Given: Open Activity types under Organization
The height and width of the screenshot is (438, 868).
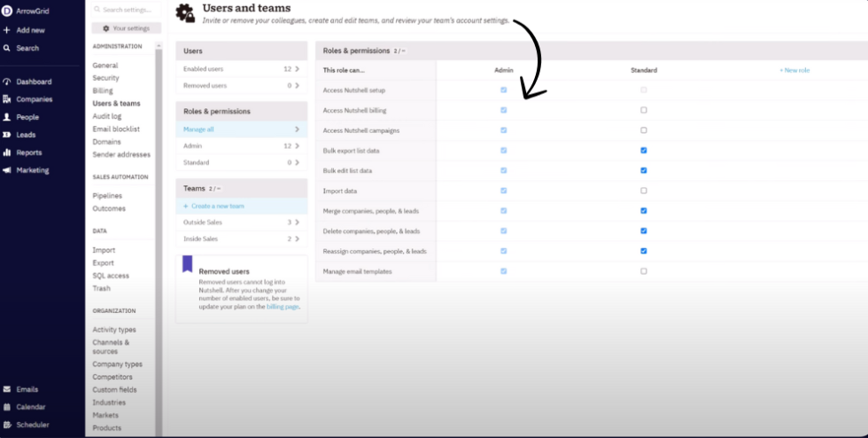Looking at the screenshot, I should tap(114, 330).
